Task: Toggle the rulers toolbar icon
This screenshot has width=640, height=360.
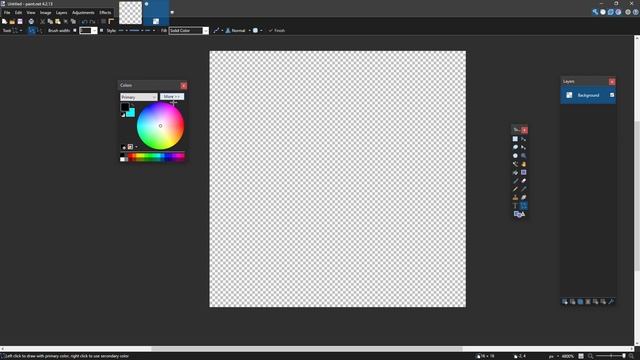Action: pos(111,22)
